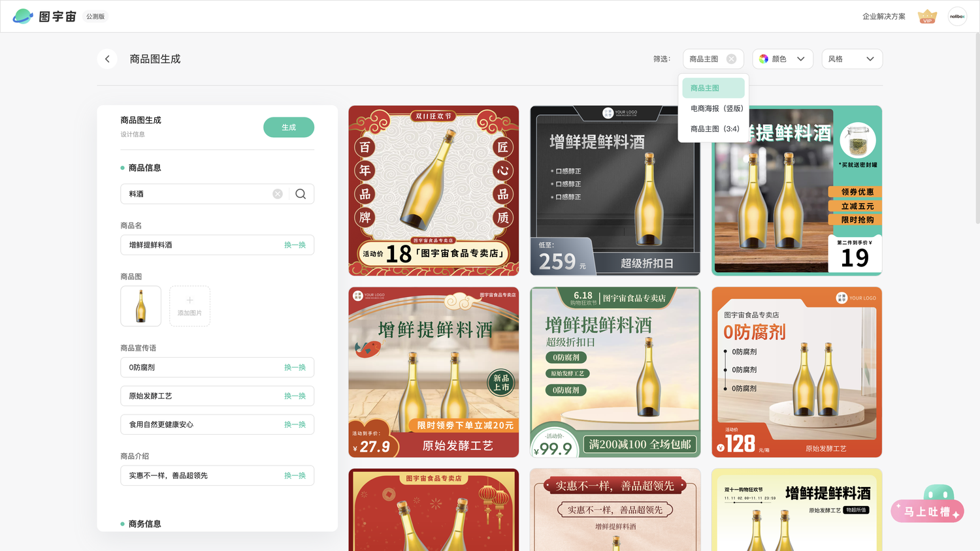Open the dark template priced 259元
980x551 pixels.
pos(615,191)
